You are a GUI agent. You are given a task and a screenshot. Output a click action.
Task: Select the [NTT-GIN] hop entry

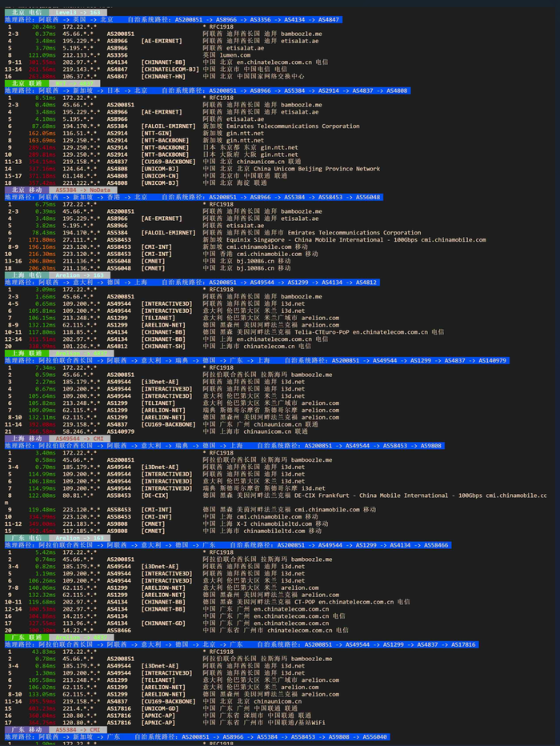pos(157,133)
